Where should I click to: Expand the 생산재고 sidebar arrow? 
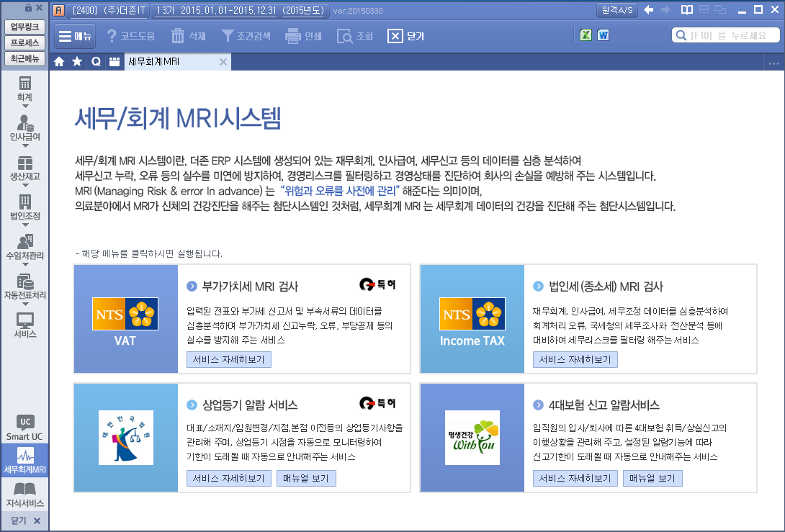pyautogui.click(x=24, y=184)
